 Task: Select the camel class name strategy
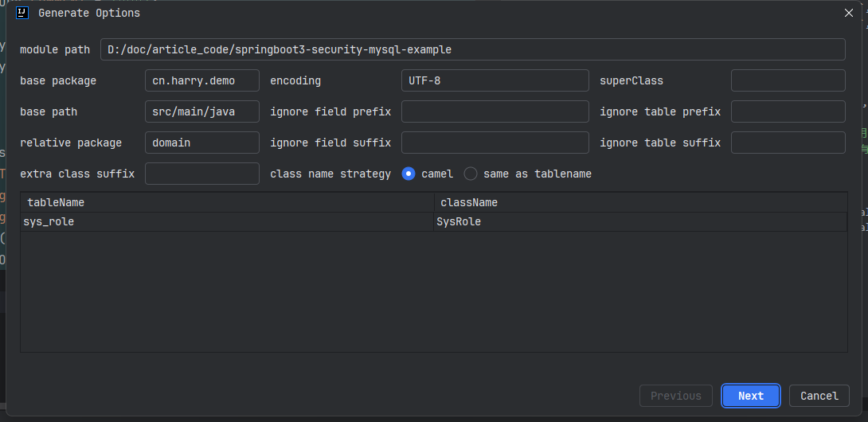[x=409, y=174]
